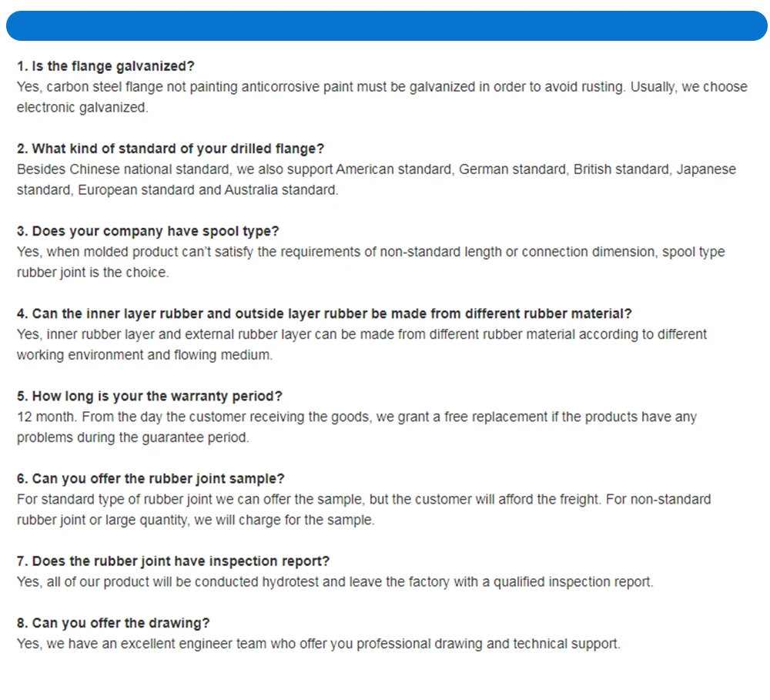The height and width of the screenshot is (700, 770).
Task: Select the drilled flange standard question heading
Action: pos(170,149)
